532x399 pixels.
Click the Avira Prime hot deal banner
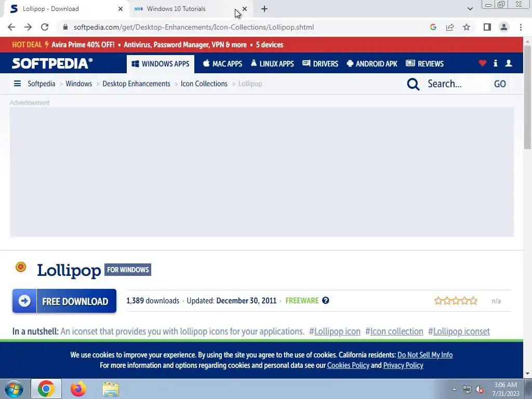(x=148, y=45)
